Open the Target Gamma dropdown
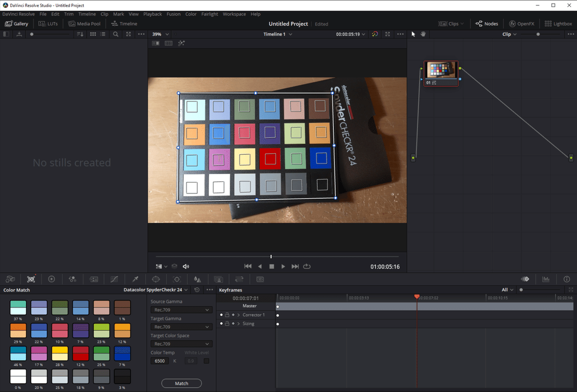 click(x=181, y=327)
